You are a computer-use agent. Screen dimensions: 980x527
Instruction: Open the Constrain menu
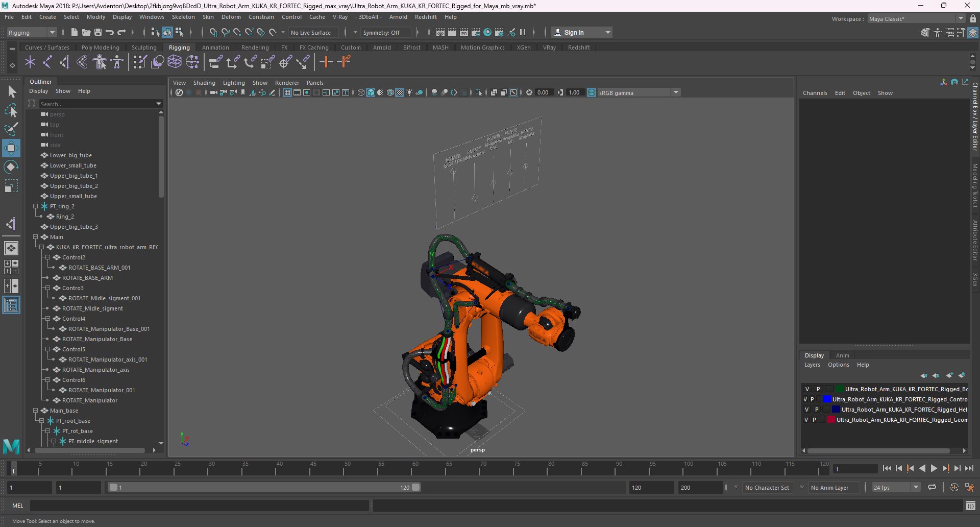point(261,17)
